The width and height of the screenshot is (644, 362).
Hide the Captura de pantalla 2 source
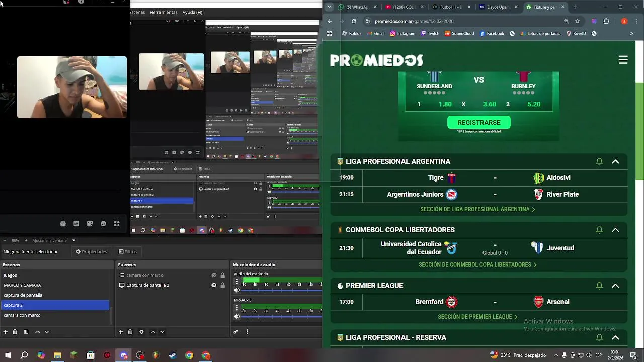(x=214, y=285)
